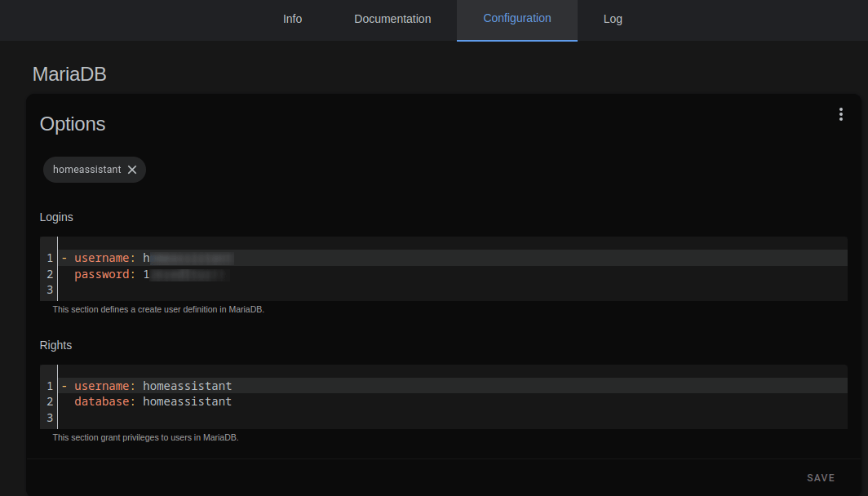The height and width of the screenshot is (496, 868).
Task: Click the 'grant privileges' help text
Action: 145,437
